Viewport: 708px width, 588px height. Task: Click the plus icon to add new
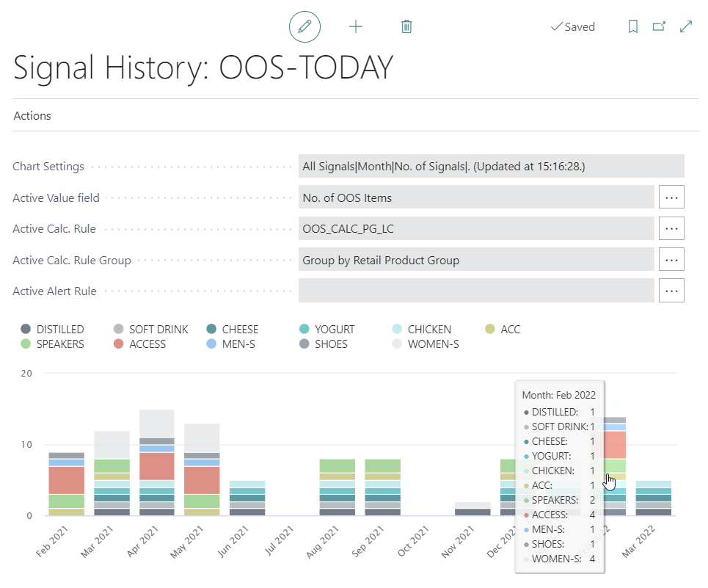pos(356,26)
